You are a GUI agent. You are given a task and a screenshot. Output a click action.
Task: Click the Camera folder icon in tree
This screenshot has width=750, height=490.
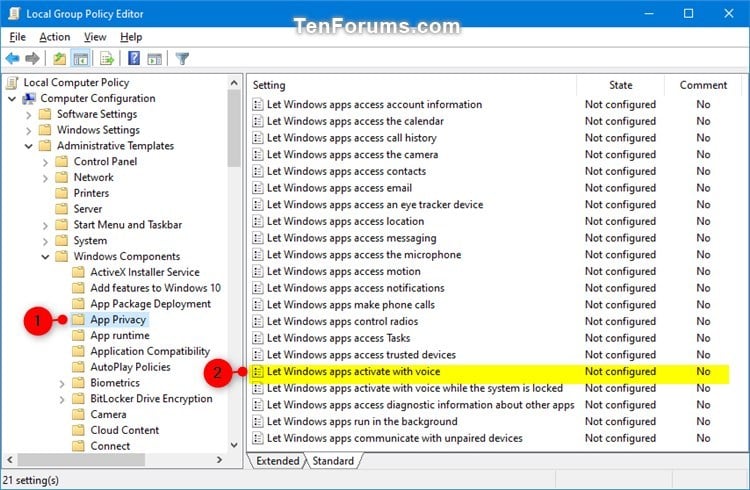(78, 414)
